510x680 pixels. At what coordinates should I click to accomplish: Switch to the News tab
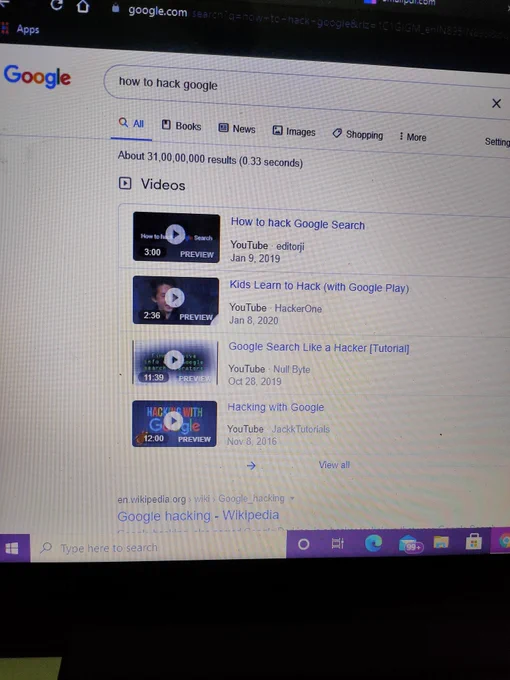(x=237, y=128)
